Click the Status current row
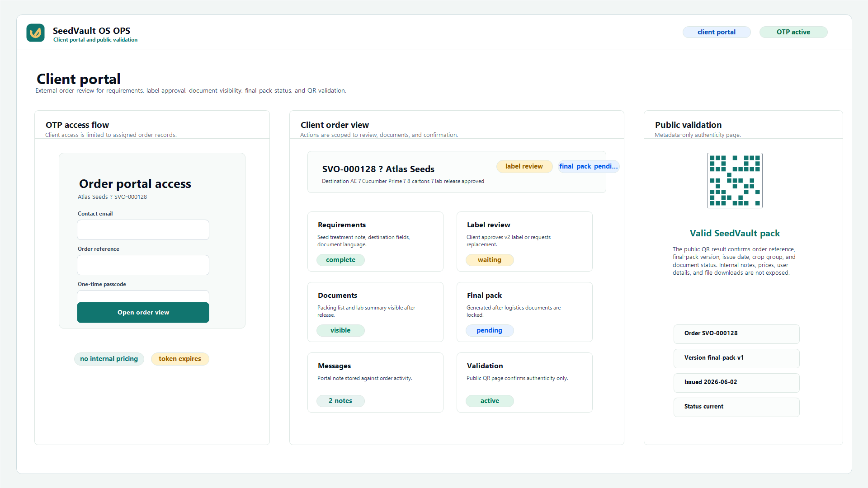 click(x=736, y=407)
